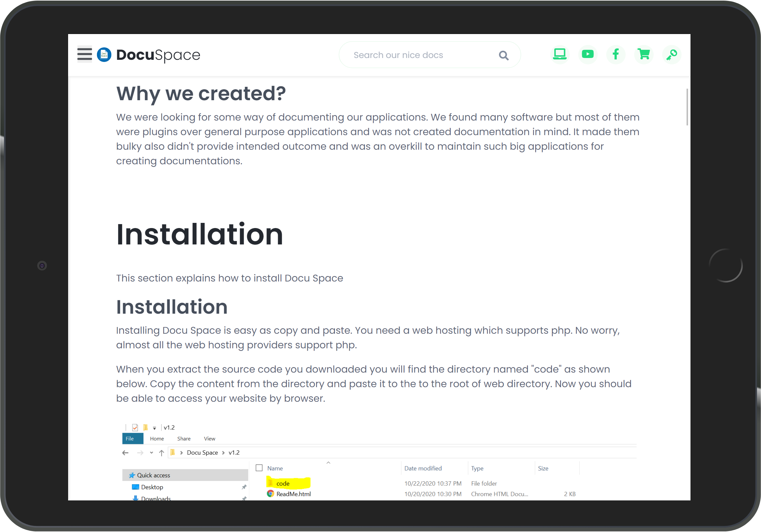This screenshot has height=532, width=761.
Task: Tick the select-all checkbox beside Name
Action: (259, 468)
